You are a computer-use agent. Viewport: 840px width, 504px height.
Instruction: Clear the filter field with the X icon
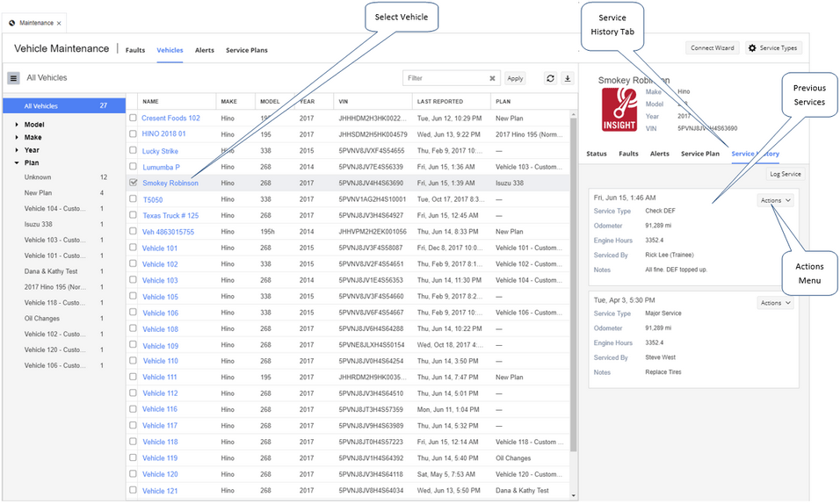click(x=492, y=78)
